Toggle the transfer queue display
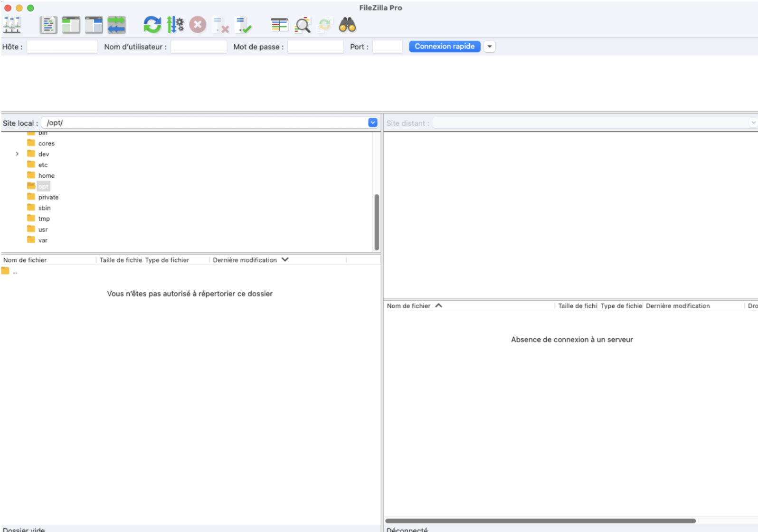Image resolution: width=758 pixels, height=532 pixels. (x=117, y=25)
